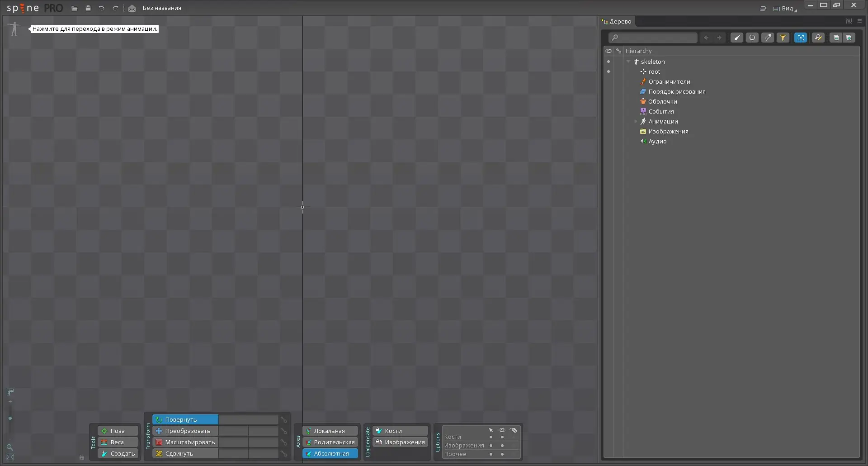Select the Поза tool
The width and height of the screenshot is (868, 466).
118,431
